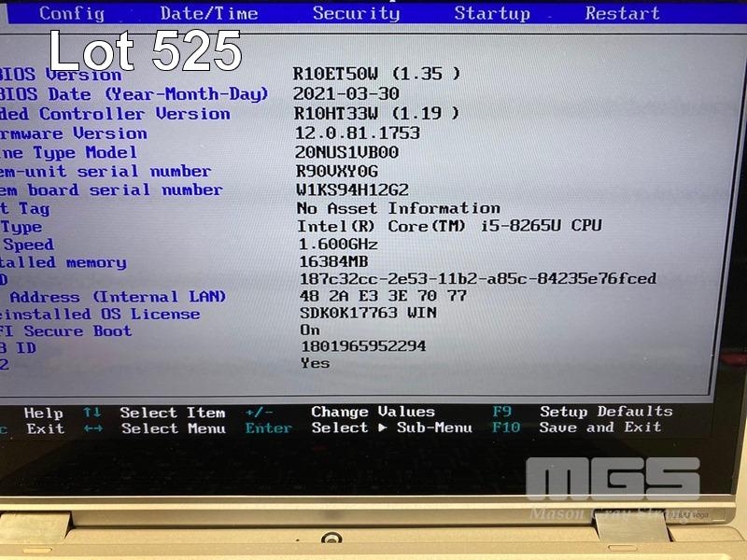Select the Restart tab
Image resolution: width=747 pixels, height=560 pixels.
point(622,13)
